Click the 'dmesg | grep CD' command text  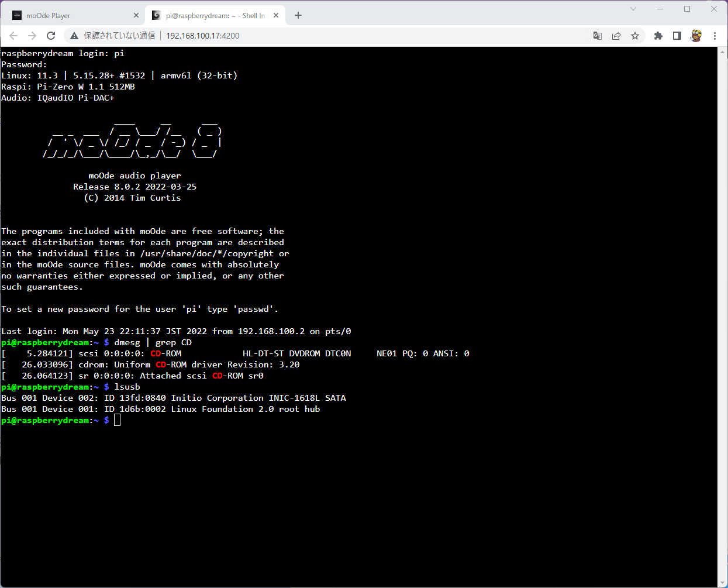tap(153, 342)
